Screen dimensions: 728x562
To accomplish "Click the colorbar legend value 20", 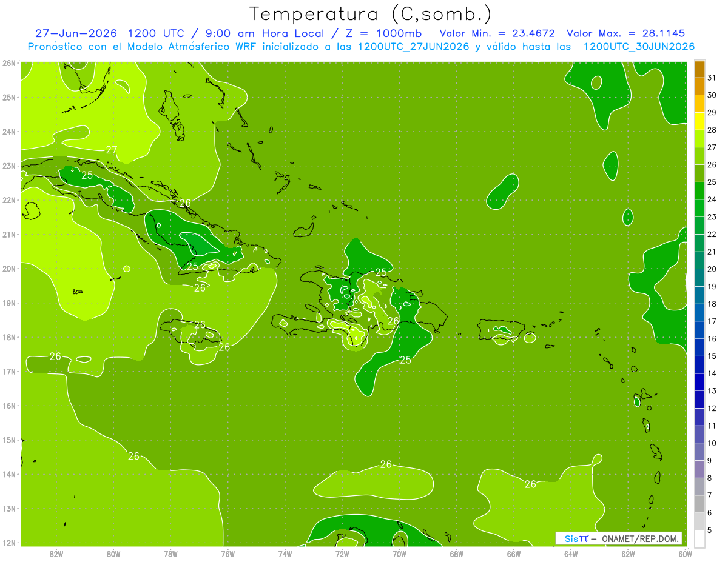I will coord(712,269).
